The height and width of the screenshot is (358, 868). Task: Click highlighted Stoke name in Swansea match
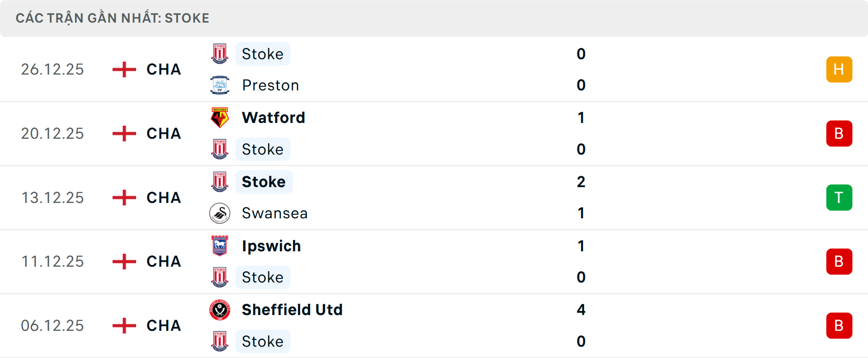[x=264, y=182]
